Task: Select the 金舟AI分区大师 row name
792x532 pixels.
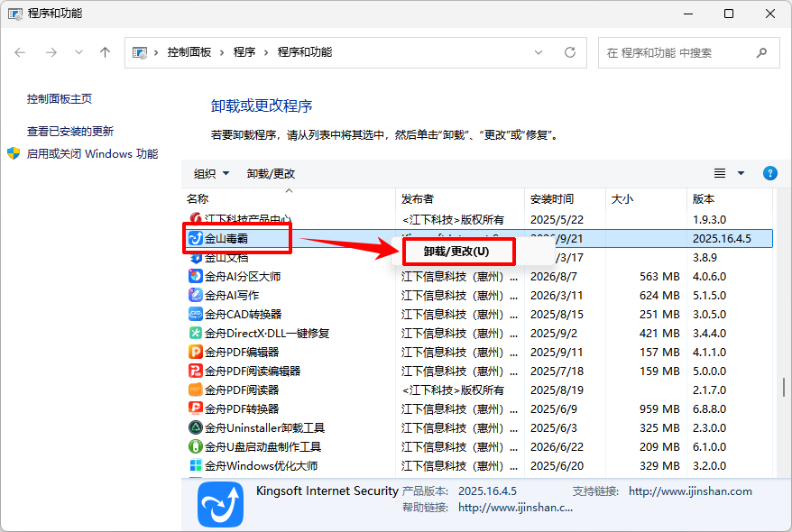Action: 243,277
